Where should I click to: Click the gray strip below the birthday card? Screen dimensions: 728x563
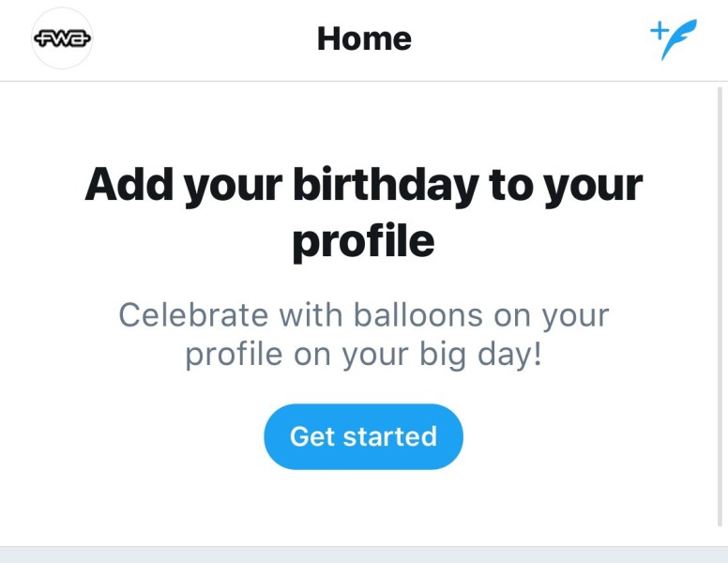pyautogui.click(x=364, y=555)
